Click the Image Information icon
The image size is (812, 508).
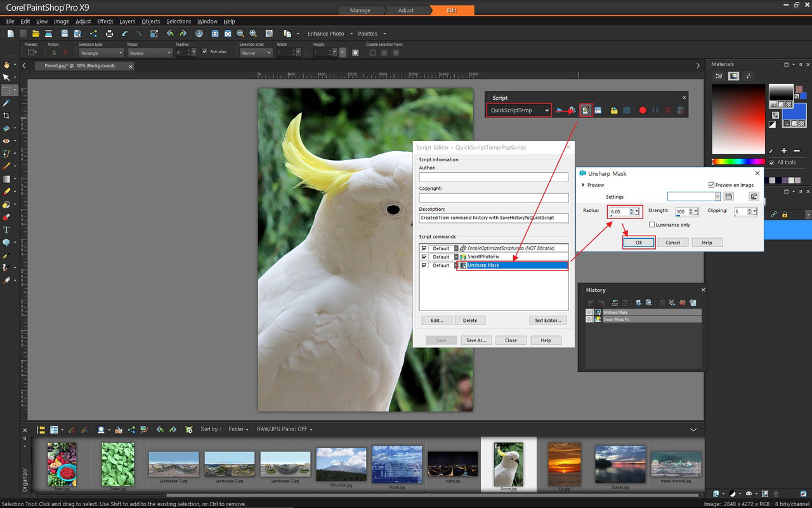[199, 34]
